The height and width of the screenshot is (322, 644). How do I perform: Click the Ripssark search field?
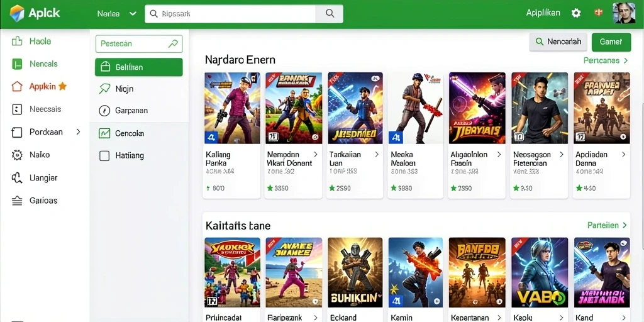(230, 14)
